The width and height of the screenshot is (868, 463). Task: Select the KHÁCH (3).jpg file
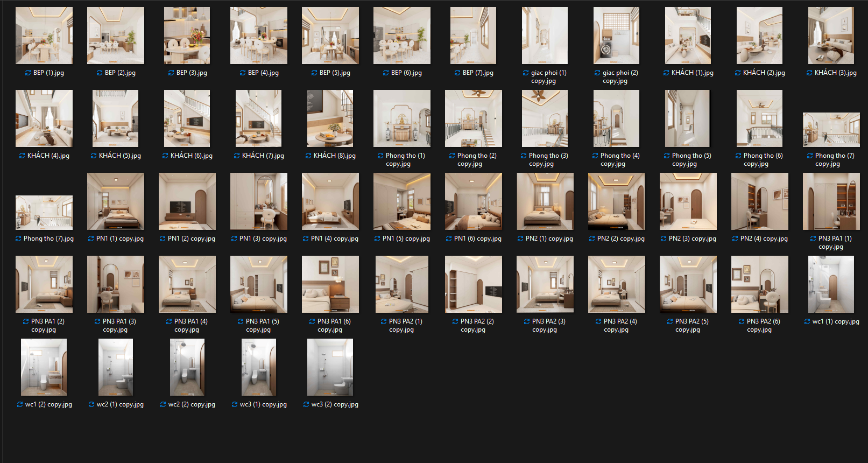click(x=831, y=36)
